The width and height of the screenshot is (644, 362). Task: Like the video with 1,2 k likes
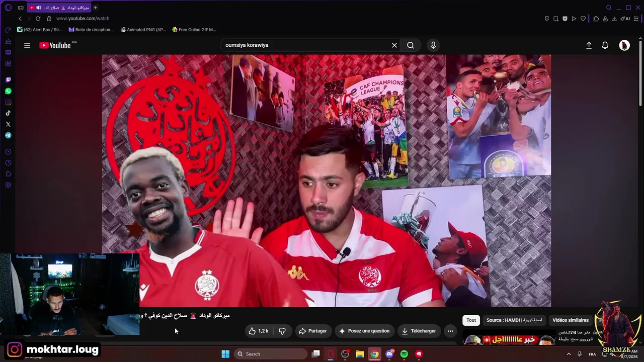pos(259,331)
